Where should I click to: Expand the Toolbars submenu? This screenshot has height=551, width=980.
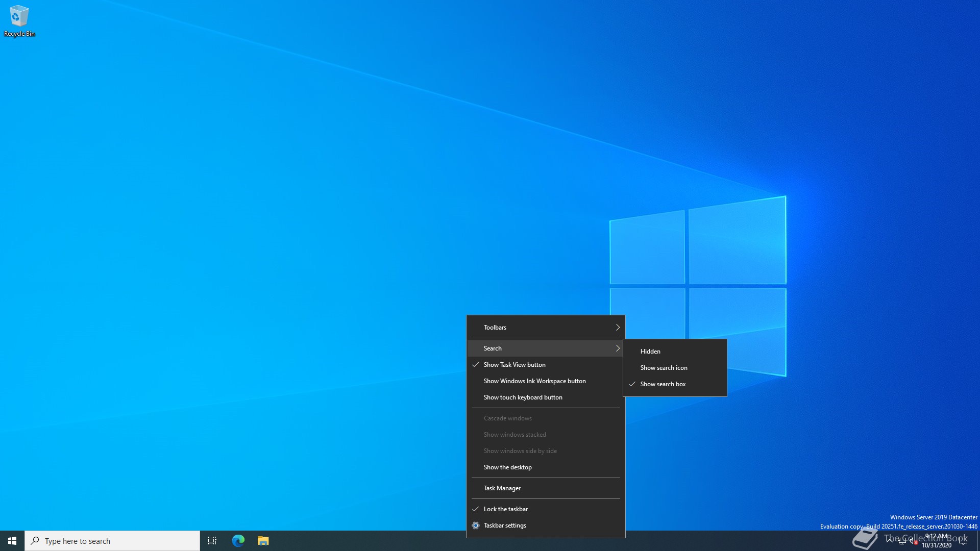545,328
